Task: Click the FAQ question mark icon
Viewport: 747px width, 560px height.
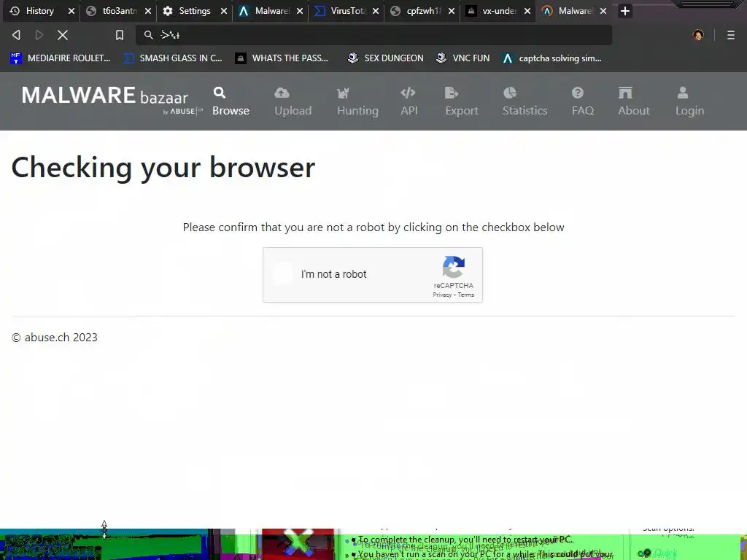Action: (x=578, y=93)
